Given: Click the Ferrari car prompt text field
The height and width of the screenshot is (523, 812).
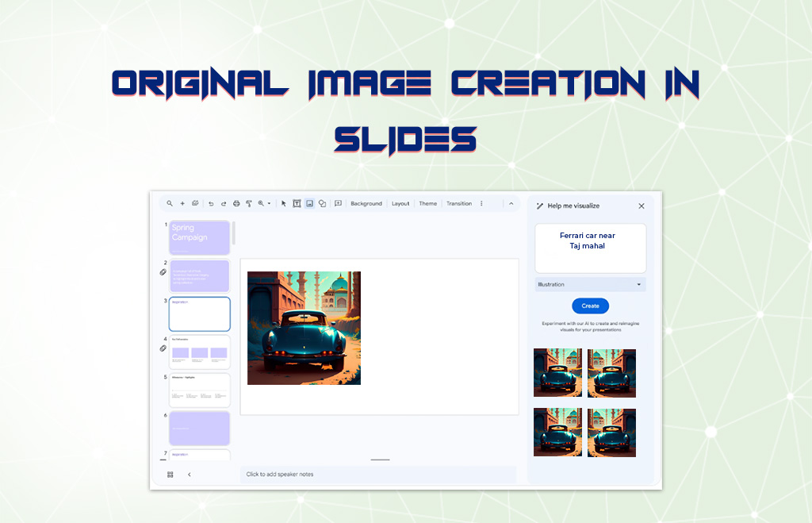Looking at the screenshot, I should [590, 248].
